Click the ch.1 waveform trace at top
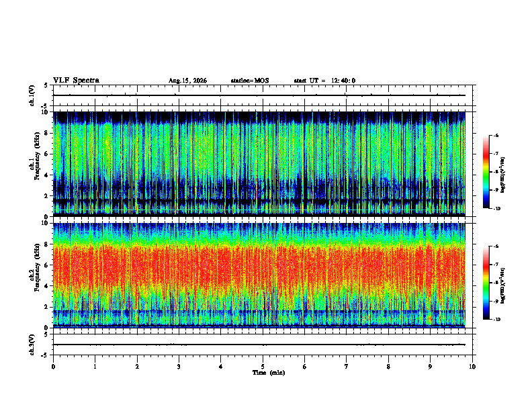 [259, 95]
